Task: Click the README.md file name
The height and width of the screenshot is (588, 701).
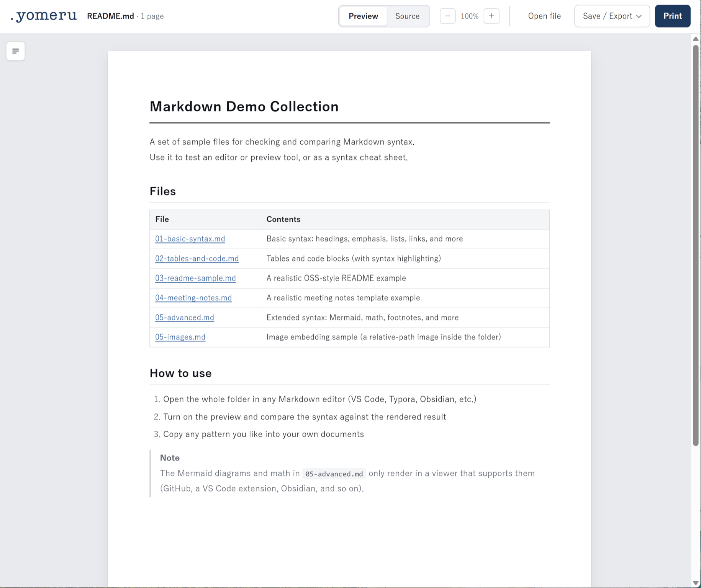Action: [x=110, y=16]
